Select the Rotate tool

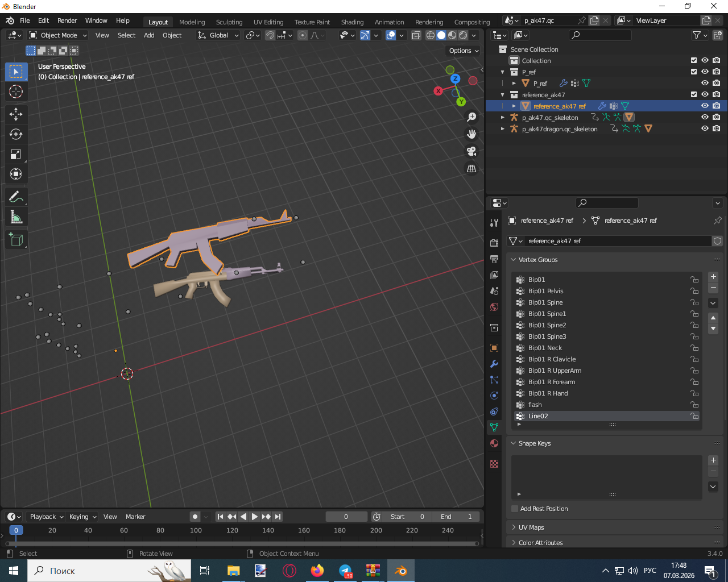pyautogui.click(x=16, y=134)
